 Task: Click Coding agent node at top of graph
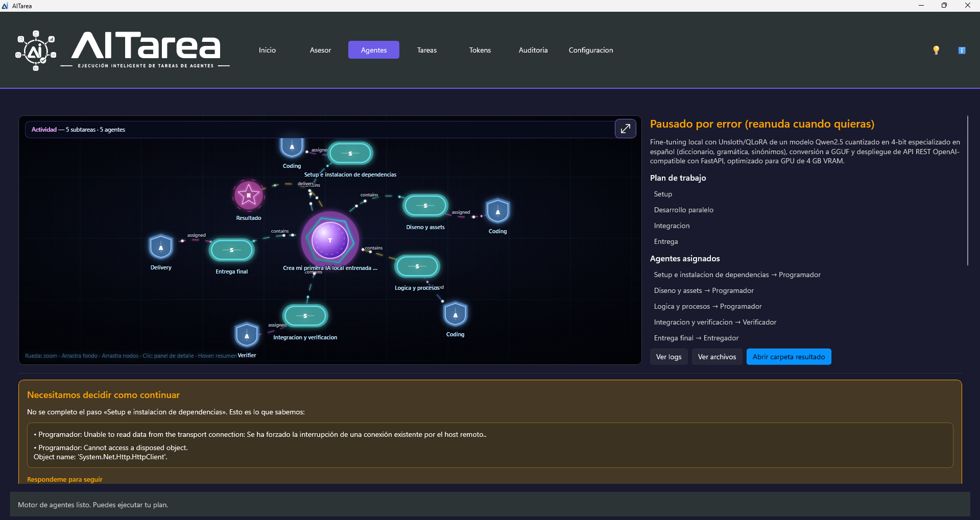coord(292,147)
